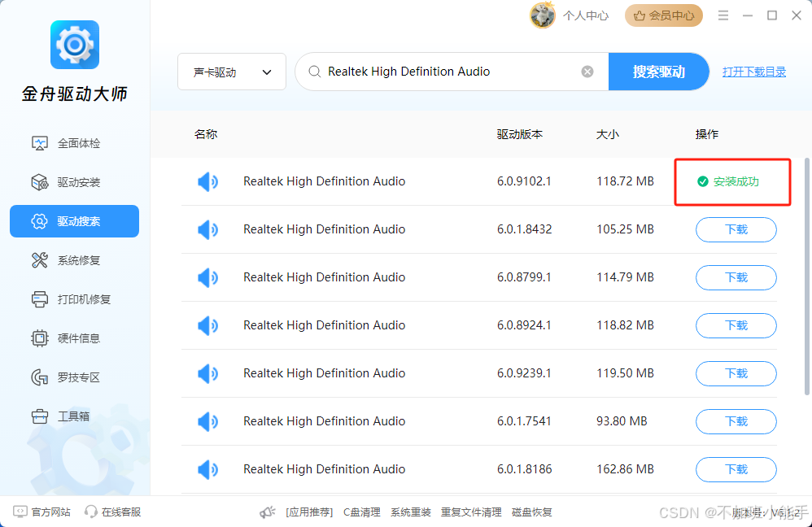Image resolution: width=812 pixels, height=527 pixels.
Task: Open the 官方网站 official website link
Action: 41,512
